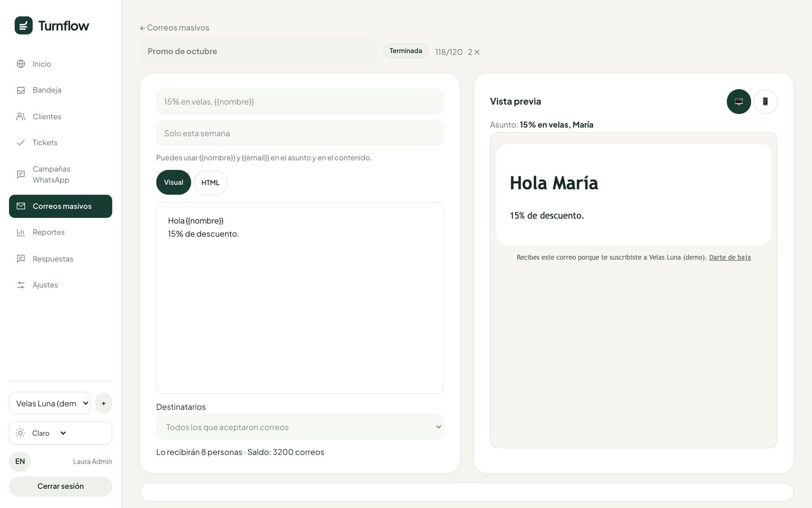This screenshot has width=812, height=508.
Task: Click the Tickets checkmark icon
Action: tap(21, 143)
